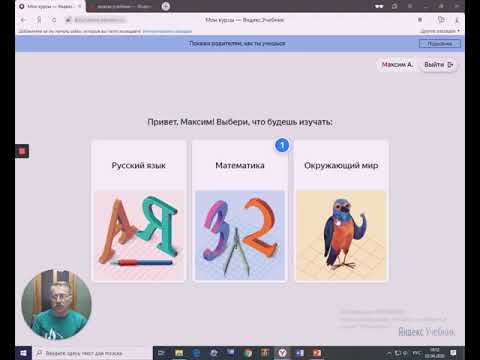Click the presenter webcam circle
The width and height of the screenshot is (480, 360).
pyautogui.click(x=56, y=305)
